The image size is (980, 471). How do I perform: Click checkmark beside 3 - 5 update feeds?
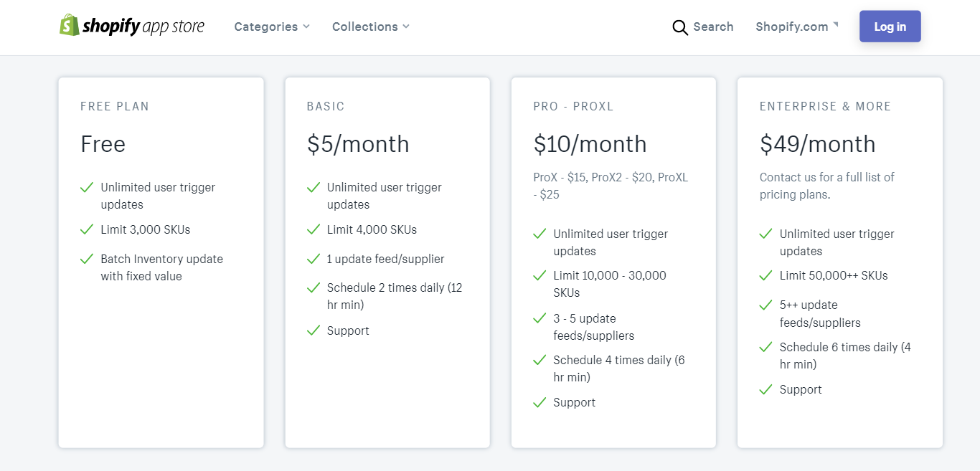540,318
